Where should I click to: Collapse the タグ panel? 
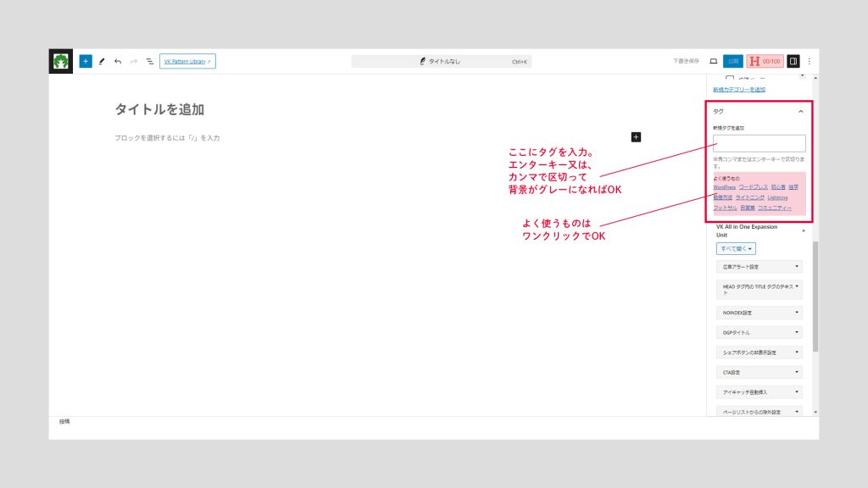pyautogui.click(x=800, y=111)
